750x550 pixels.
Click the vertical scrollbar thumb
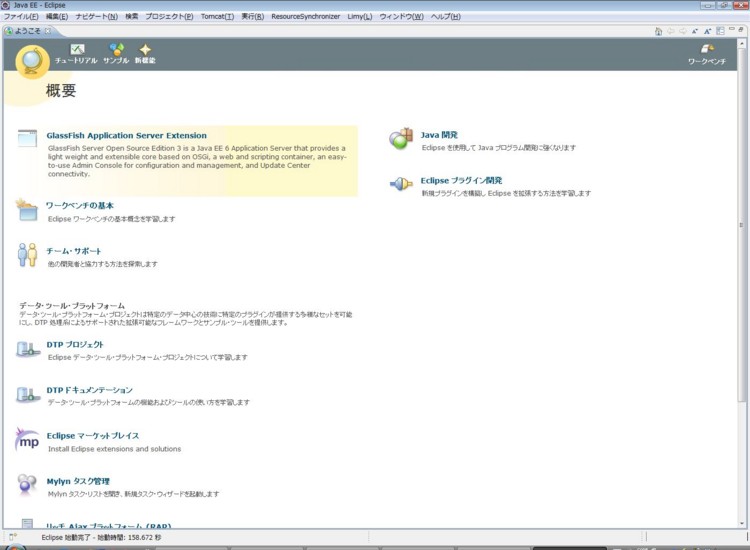pyautogui.click(x=742, y=225)
